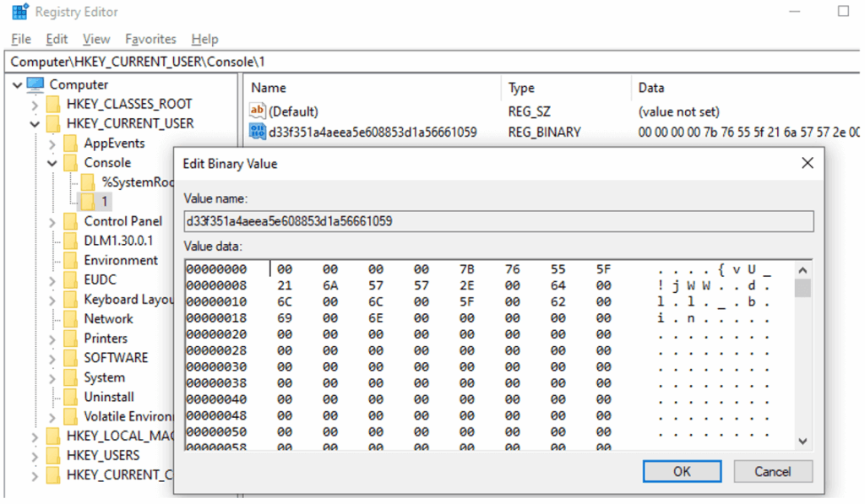Open the Help menu
Viewport: 865px width, 504px height.
(204, 39)
